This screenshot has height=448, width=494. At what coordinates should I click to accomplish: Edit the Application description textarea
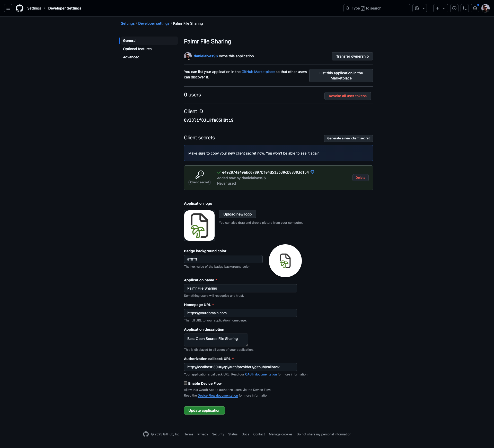[x=216, y=340]
